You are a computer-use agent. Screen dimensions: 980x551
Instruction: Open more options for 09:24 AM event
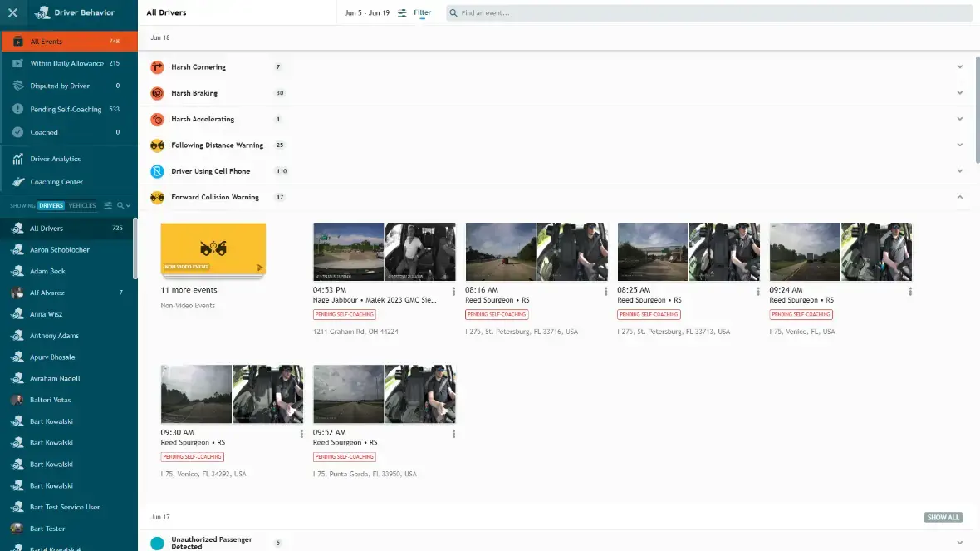(x=910, y=292)
